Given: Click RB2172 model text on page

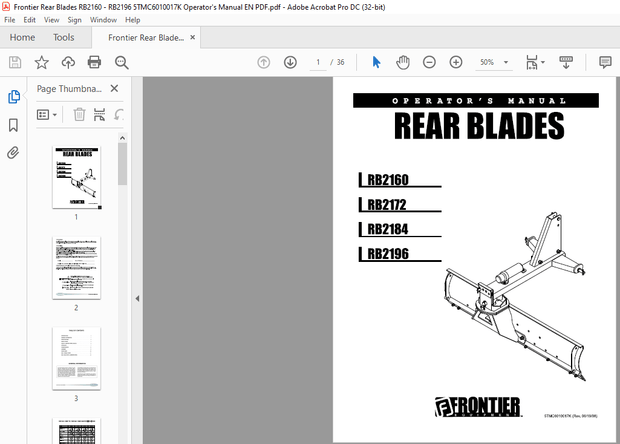Looking at the screenshot, I should tap(387, 205).
